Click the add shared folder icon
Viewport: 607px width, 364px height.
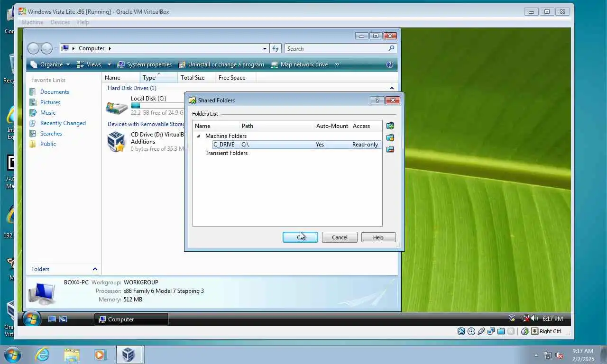(390, 126)
